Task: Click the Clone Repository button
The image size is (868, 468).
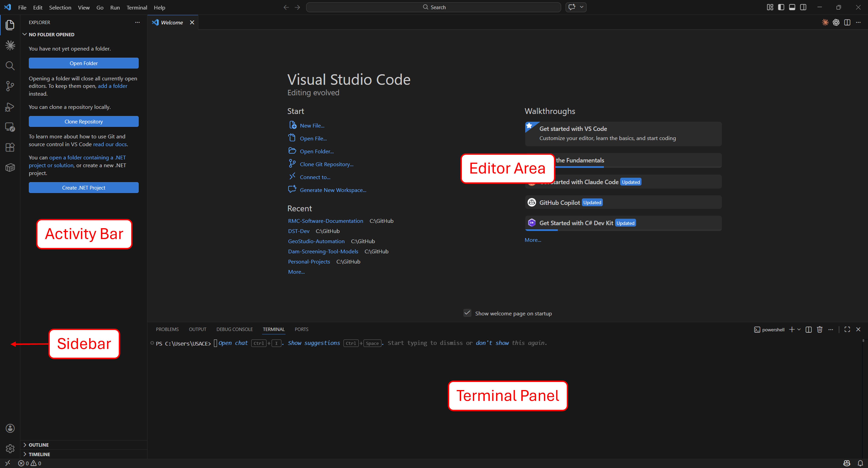Action: 83,121
